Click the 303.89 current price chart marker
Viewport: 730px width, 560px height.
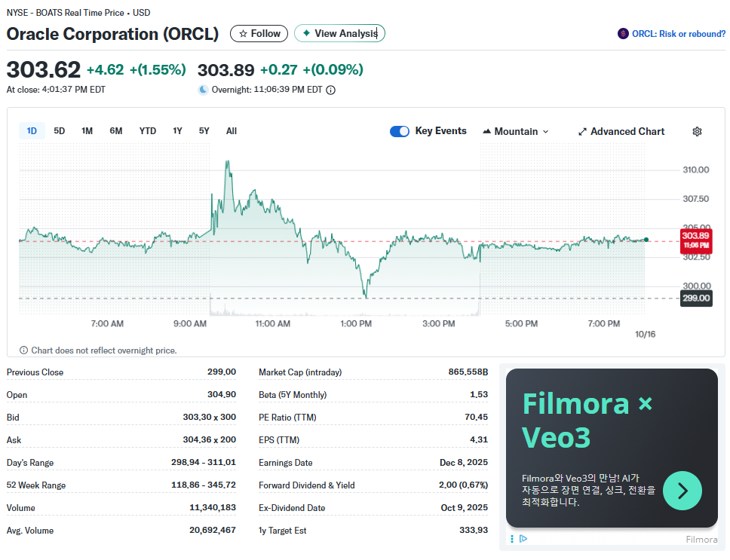coord(696,240)
